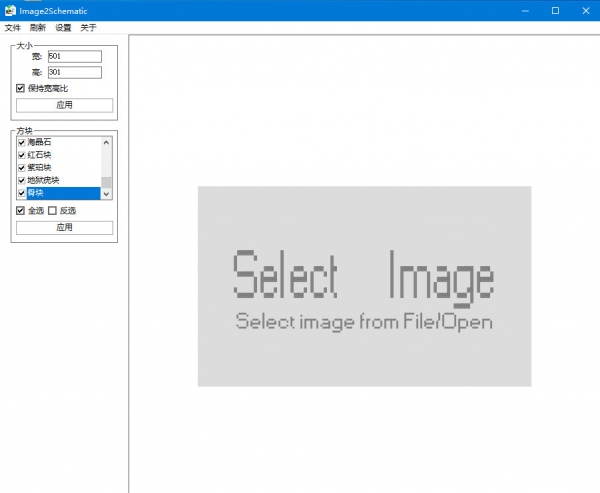The height and width of the screenshot is (493, 600).
Task: Open the 设置 menu
Action: [x=63, y=28]
